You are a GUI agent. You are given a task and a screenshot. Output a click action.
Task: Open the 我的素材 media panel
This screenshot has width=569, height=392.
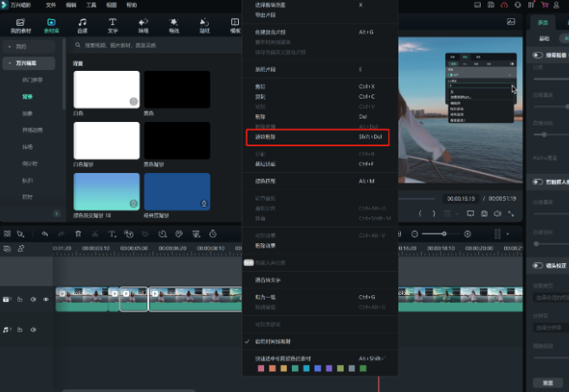pos(23,23)
